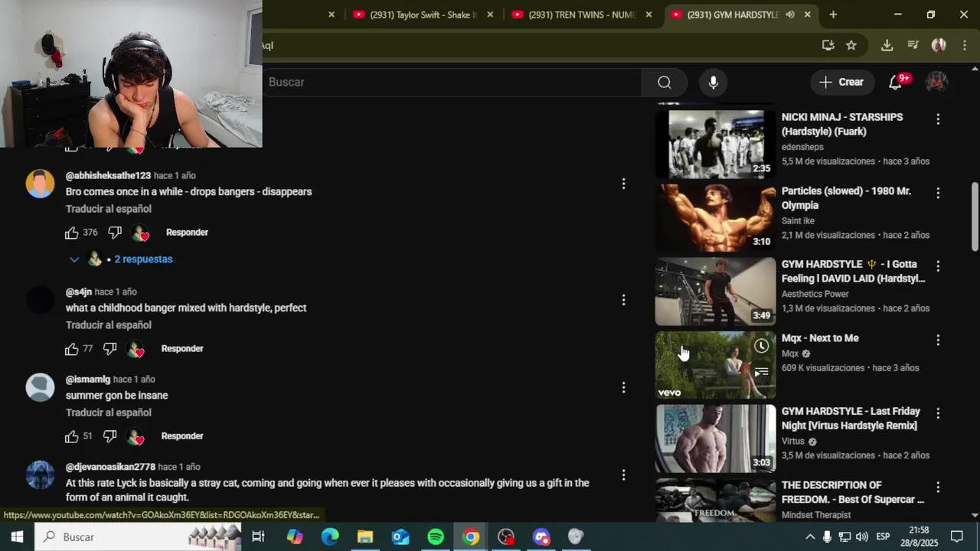
Task: Open Chrome three-dot menu
Action: coord(964,45)
